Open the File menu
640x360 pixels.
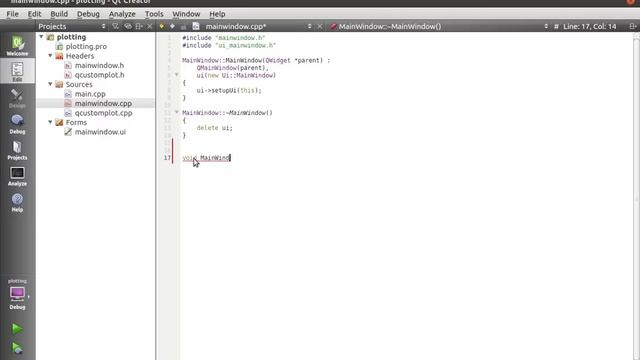click(x=12, y=13)
